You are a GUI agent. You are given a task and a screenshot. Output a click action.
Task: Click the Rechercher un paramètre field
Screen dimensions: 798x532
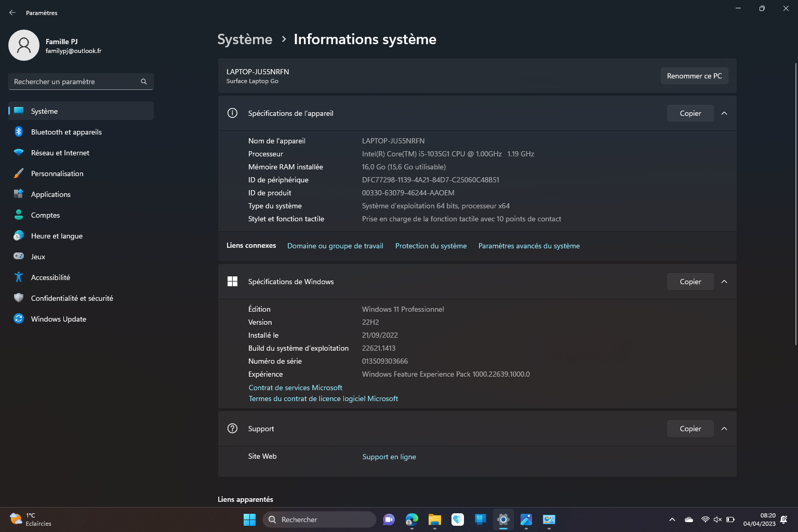[75, 82]
